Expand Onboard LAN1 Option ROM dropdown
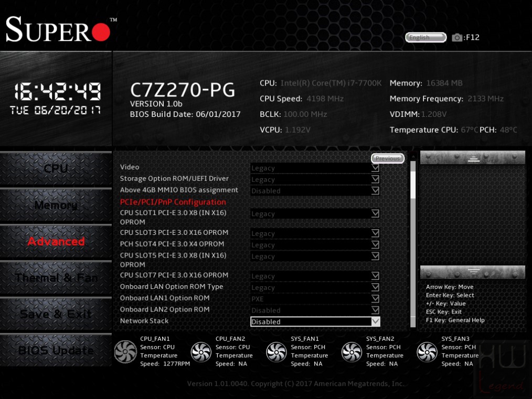 click(x=315, y=299)
